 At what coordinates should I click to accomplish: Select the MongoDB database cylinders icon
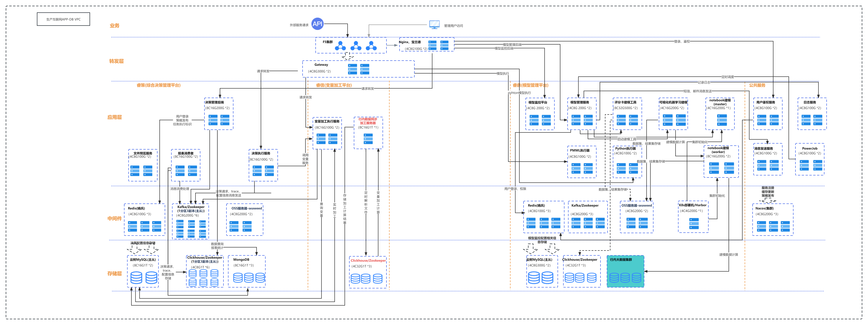click(x=249, y=278)
